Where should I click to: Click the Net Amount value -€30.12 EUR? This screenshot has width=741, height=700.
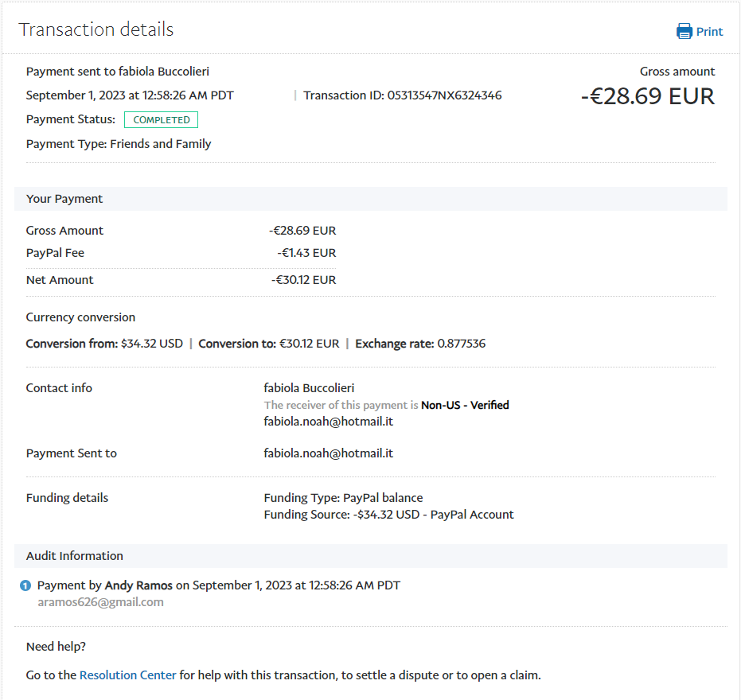[303, 280]
